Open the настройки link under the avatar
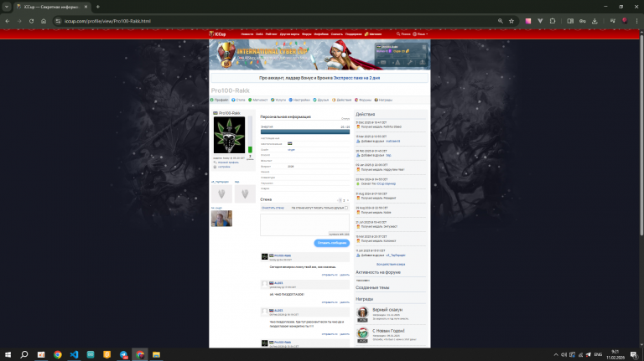The height and width of the screenshot is (361, 644). click(224, 167)
